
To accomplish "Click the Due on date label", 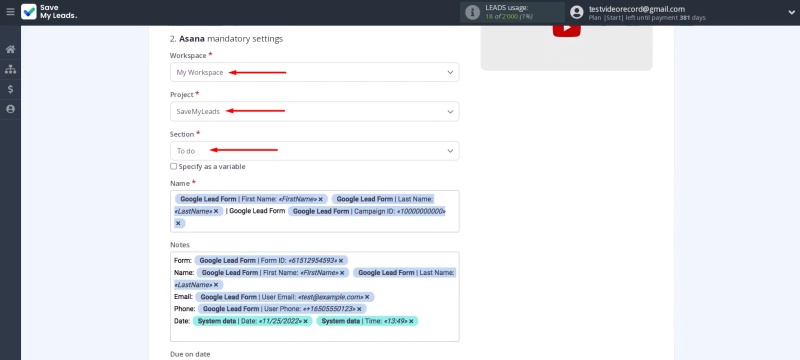I will click(x=190, y=354).
